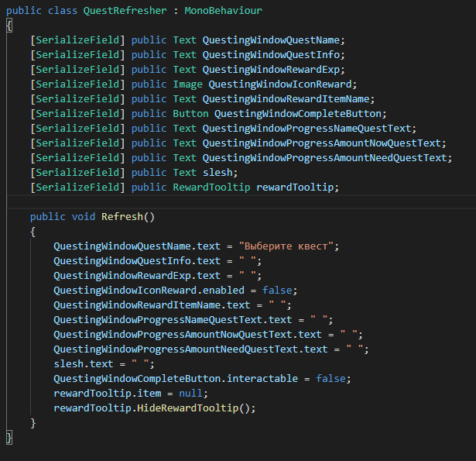
Task: Click the 'class' keyword on the first line
Action: (x=63, y=11)
